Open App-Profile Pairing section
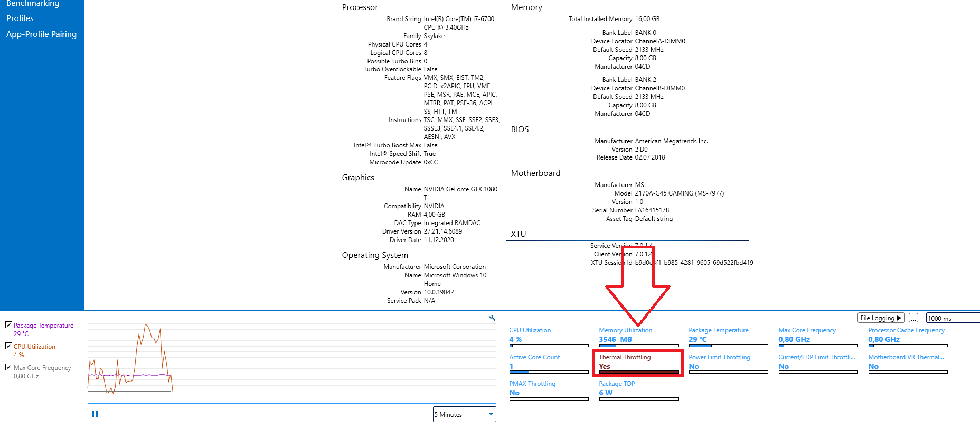980x427 pixels. (x=41, y=34)
